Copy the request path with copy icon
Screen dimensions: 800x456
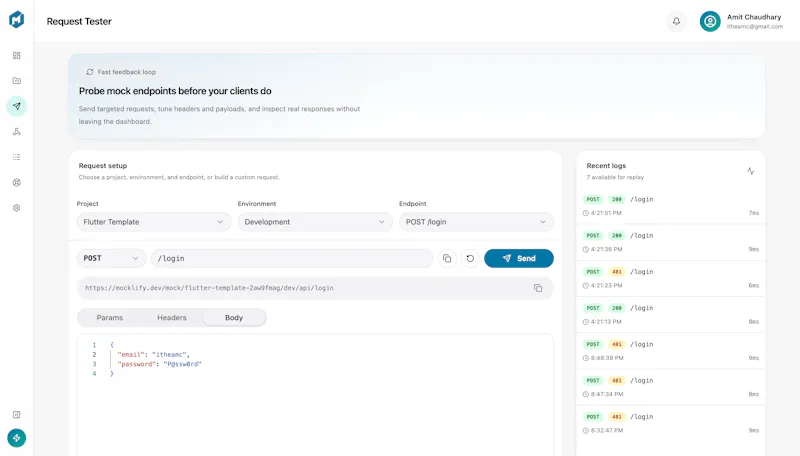point(447,259)
